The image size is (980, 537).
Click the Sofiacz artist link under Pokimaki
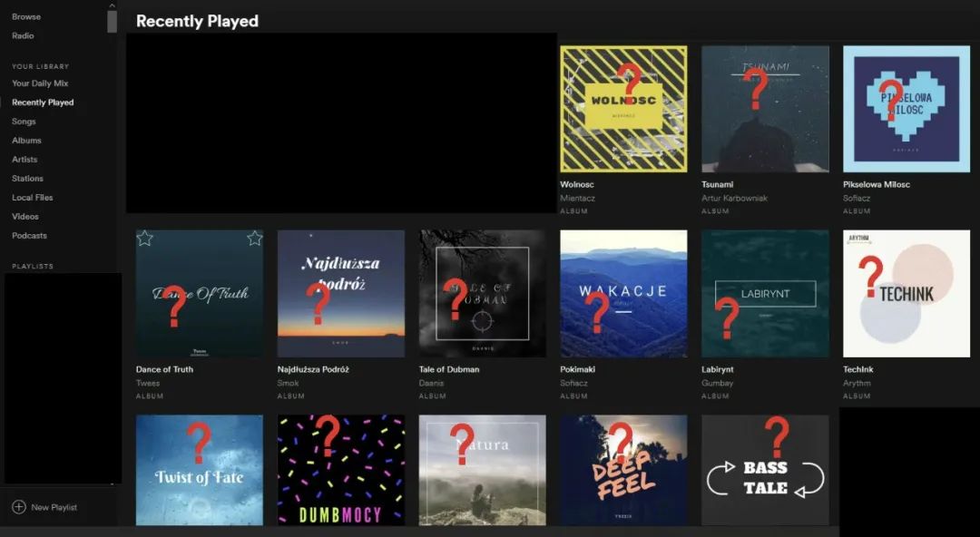coord(573,383)
